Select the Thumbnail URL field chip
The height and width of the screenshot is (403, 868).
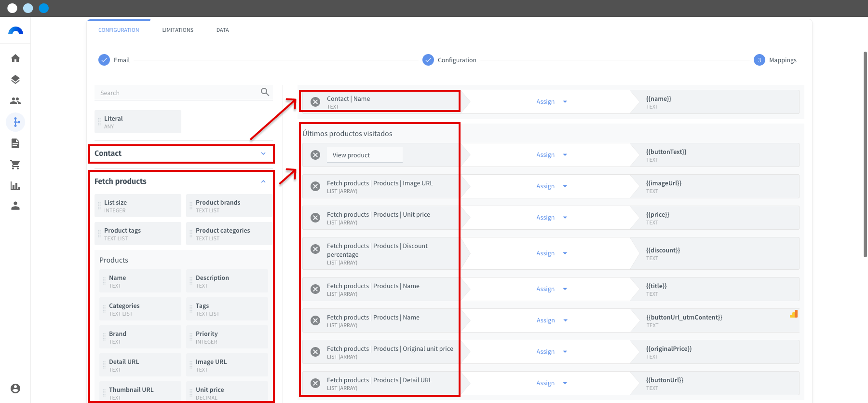tap(140, 392)
